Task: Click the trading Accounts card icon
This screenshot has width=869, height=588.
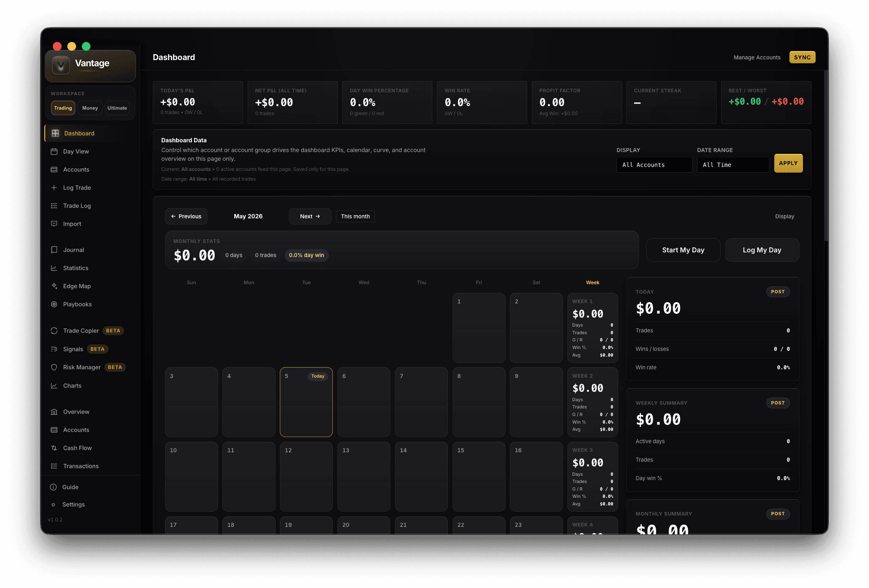Action: tap(54, 170)
